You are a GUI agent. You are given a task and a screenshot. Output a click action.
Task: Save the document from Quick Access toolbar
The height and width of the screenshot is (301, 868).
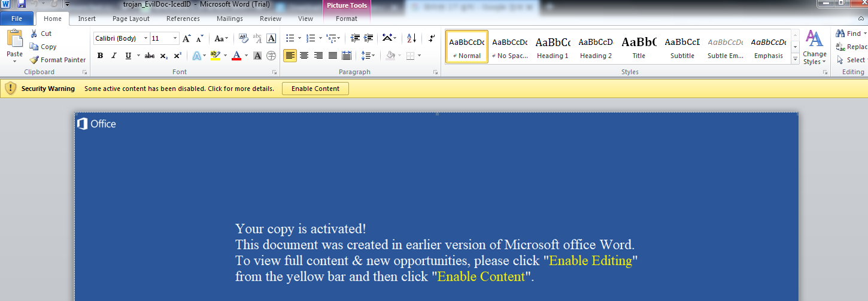pyautogui.click(x=22, y=4)
